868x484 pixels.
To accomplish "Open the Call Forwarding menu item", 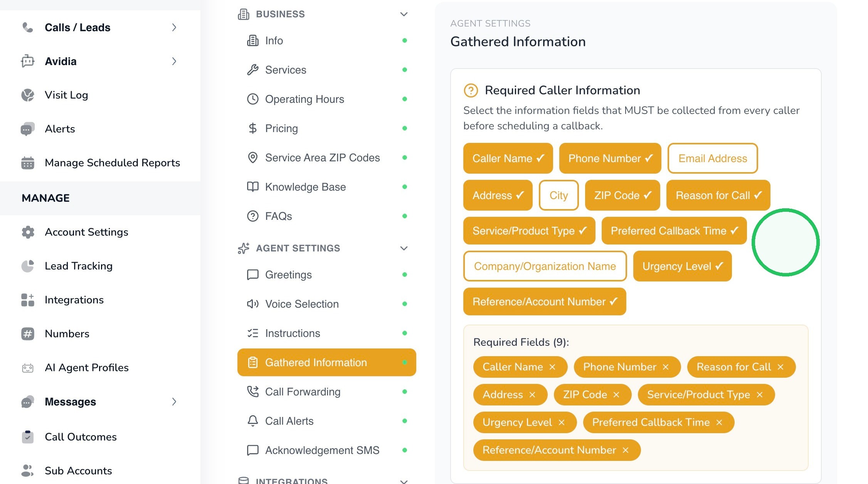I will click(x=326, y=392).
